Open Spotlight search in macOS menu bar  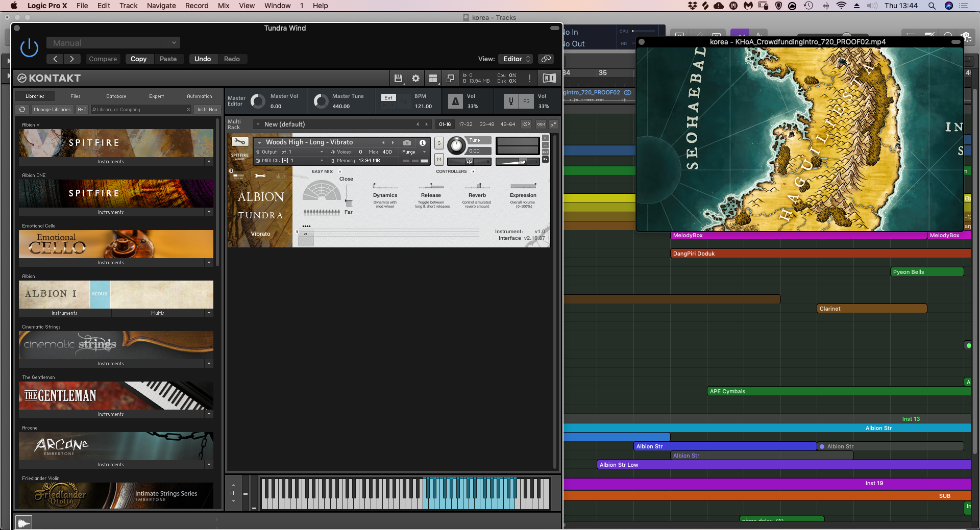tap(932, 6)
